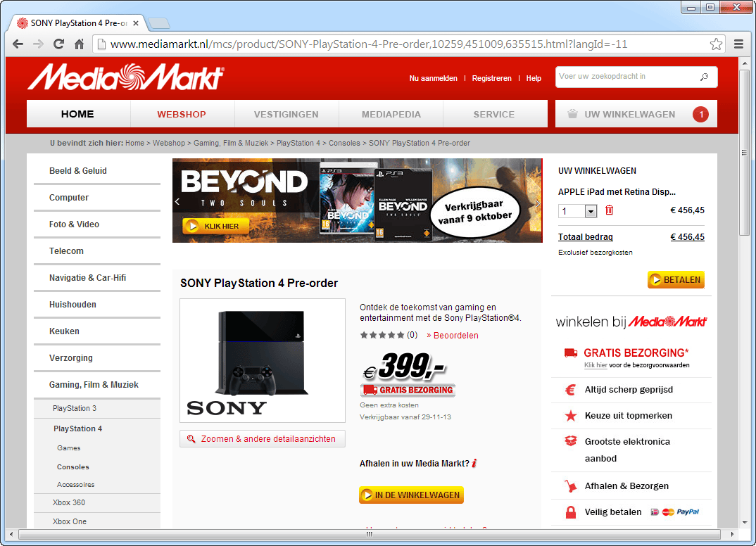The height and width of the screenshot is (546, 756).
Task: Show the previous banner slide
Action: (x=177, y=201)
